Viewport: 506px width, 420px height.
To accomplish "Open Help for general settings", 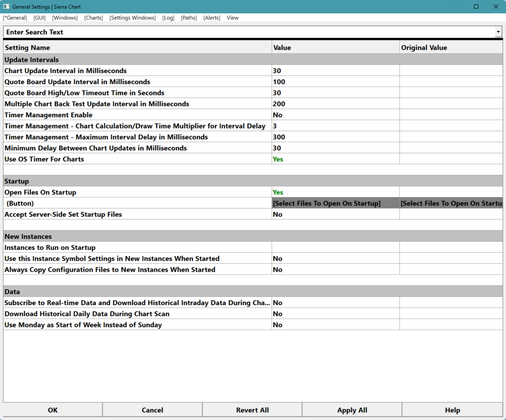I will click(x=452, y=410).
